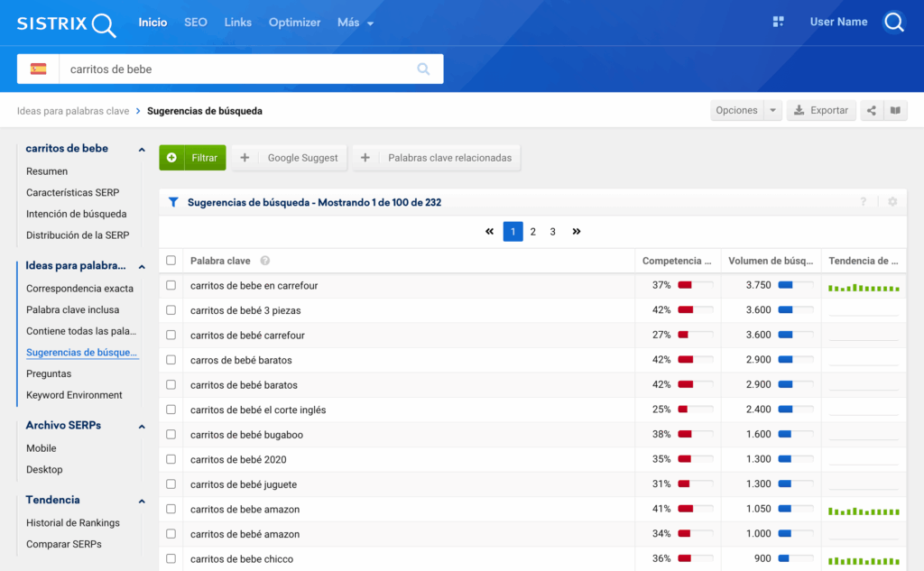924x571 pixels.
Task: Check the row carritos de bebe en carrefour
Action: [x=171, y=285]
